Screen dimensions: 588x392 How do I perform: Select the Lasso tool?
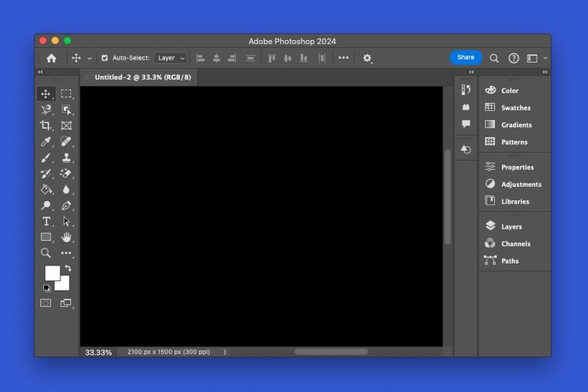(46, 109)
